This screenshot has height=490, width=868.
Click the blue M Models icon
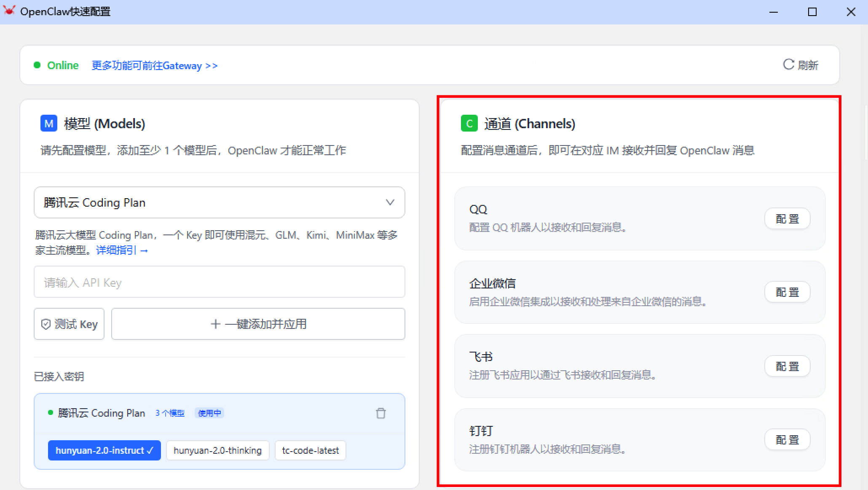click(48, 124)
